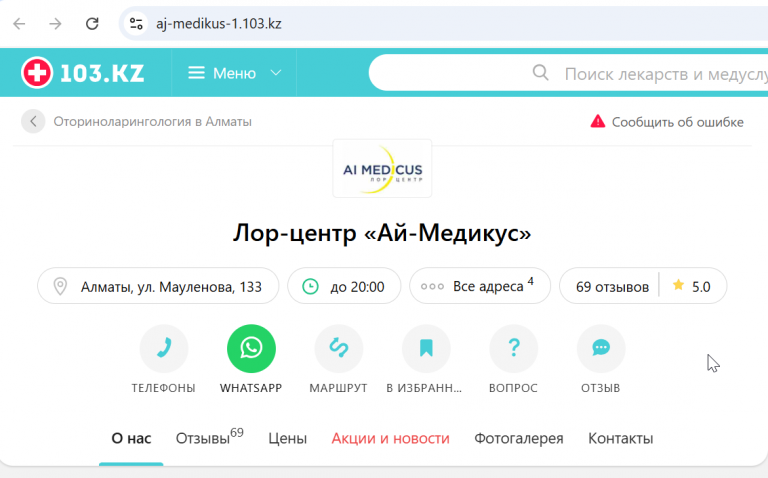Image resolution: width=768 pixels, height=478 pixels.
Task: Reload the page with refresh icon
Action: click(92, 24)
